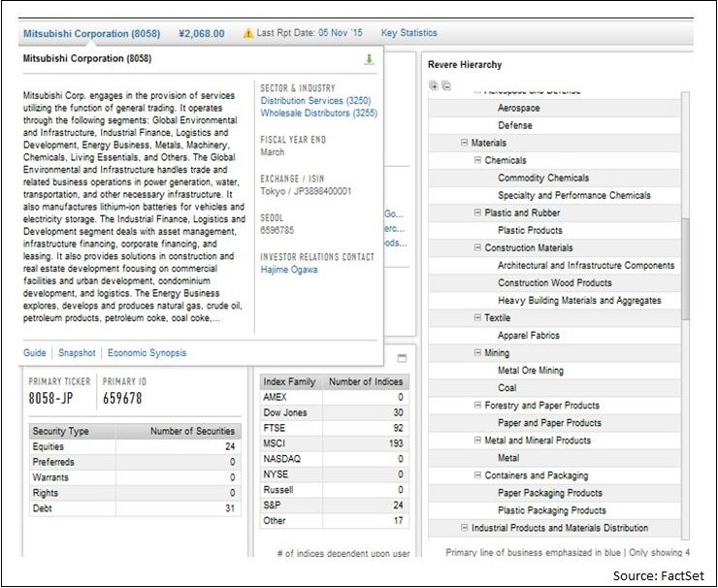Select Paper and Paper Products row
The height and width of the screenshot is (588, 718).
(555, 423)
